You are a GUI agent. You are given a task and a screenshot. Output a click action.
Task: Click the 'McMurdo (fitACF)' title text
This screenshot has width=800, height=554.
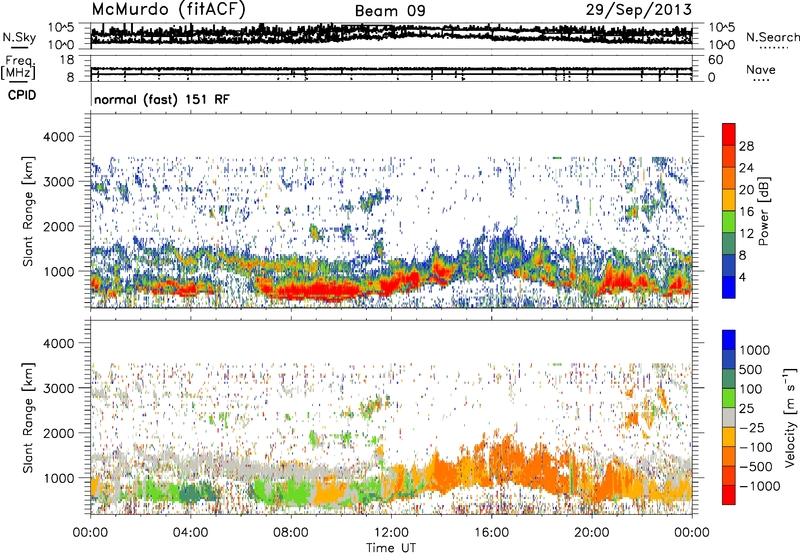(168, 9)
